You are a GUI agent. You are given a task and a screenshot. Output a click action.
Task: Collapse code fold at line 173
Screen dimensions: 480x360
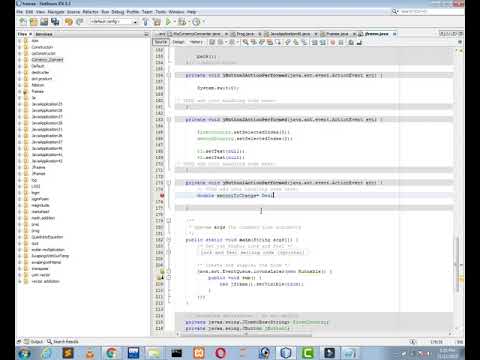[x=169, y=183]
